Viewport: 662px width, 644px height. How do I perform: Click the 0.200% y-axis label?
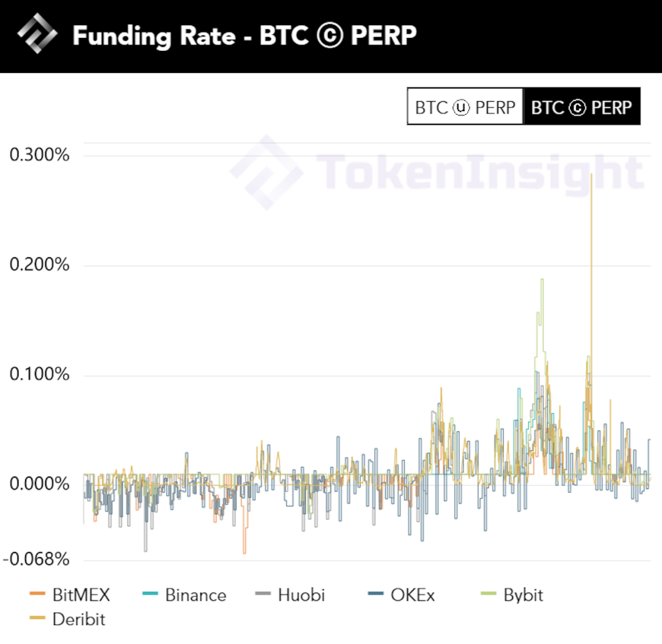(x=39, y=265)
